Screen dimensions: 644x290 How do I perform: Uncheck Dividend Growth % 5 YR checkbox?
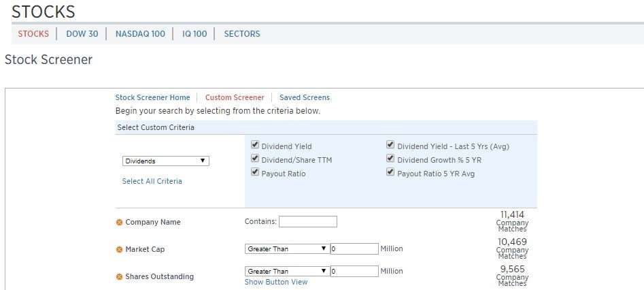390,159
